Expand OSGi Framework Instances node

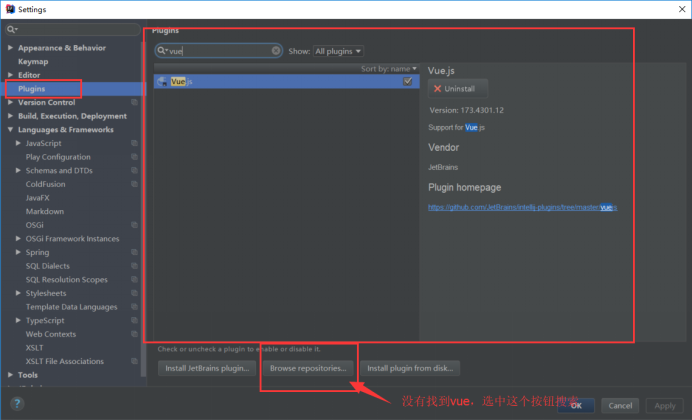[x=18, y=239]
